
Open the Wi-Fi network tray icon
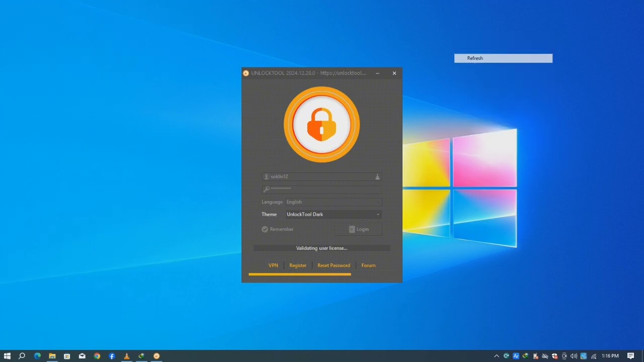coord(594,356)
